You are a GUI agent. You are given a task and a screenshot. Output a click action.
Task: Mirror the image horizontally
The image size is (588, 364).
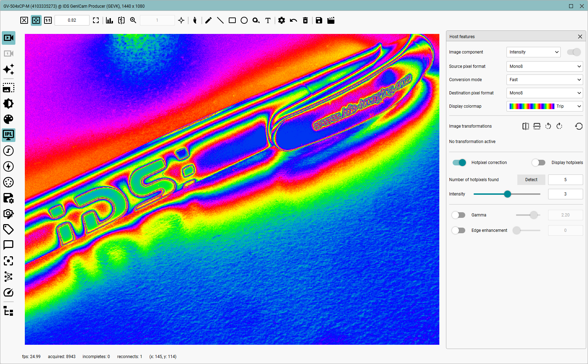[x=526, y=126]
